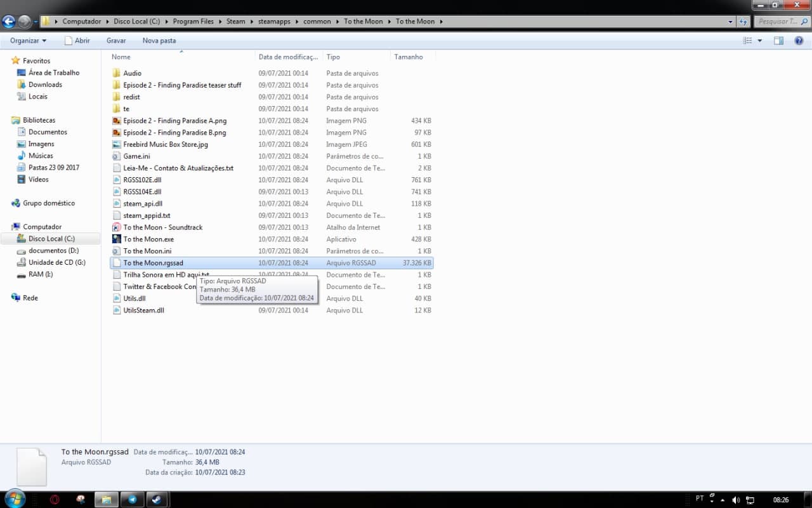Click the UtilsSteam.dll file icon
This screenshot has height=508, width=812.
116,310
